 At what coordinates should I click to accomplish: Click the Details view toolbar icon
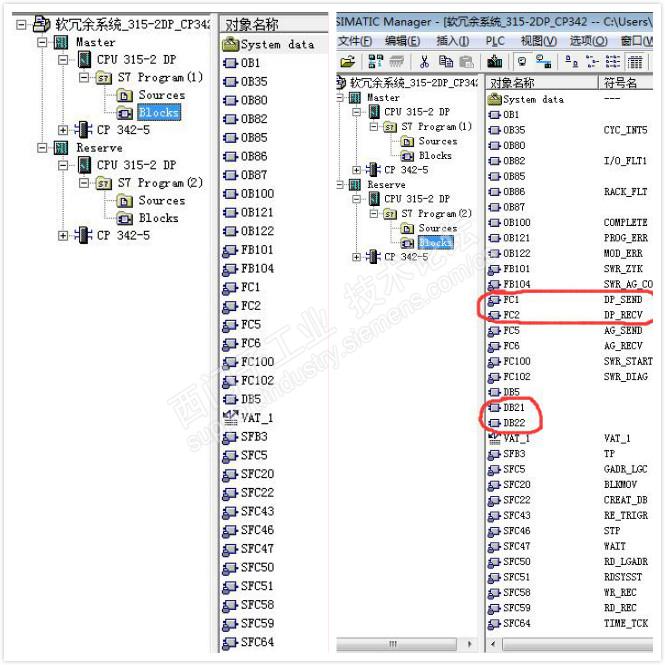pos(635,62)
